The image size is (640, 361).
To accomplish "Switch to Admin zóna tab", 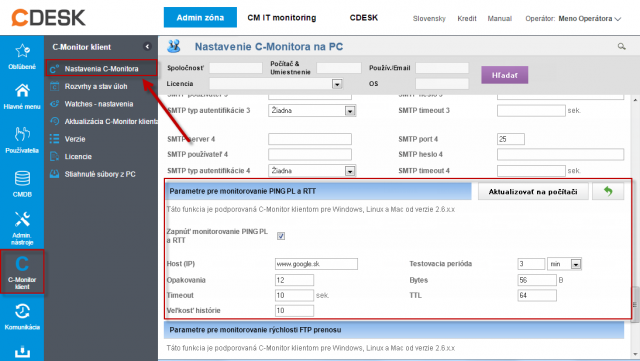I will point(200,18).
